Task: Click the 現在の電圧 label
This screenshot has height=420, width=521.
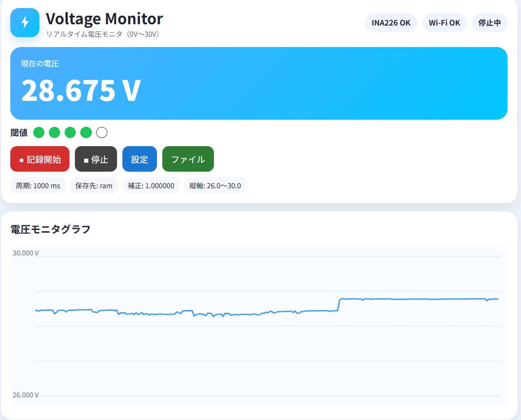Action: pos(40,64)
